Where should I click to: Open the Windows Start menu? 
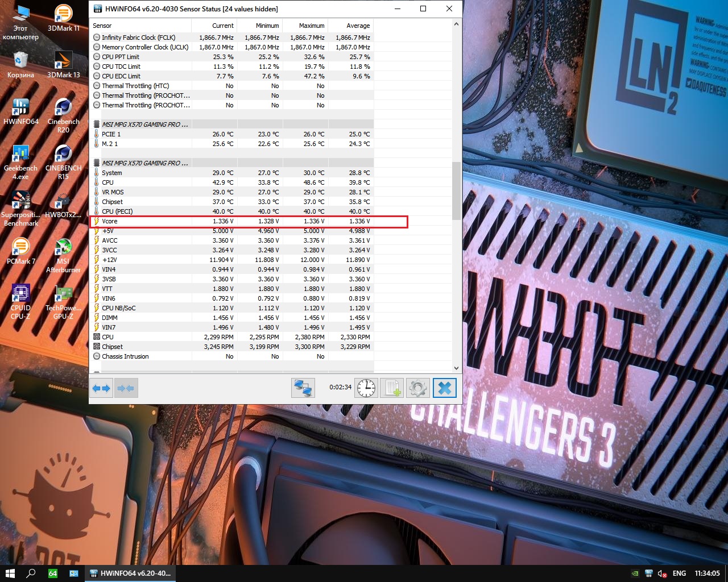pyautogui.click(x=10, y=573)
